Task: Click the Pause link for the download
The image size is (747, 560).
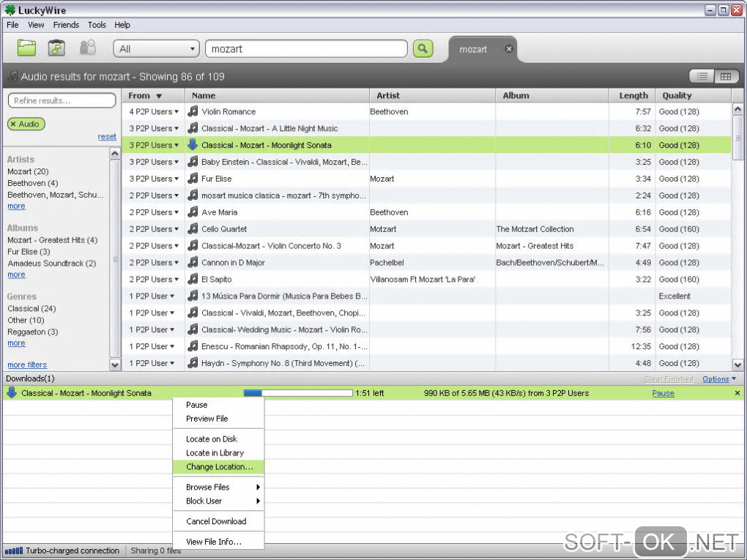Action: tap(663, 393)
